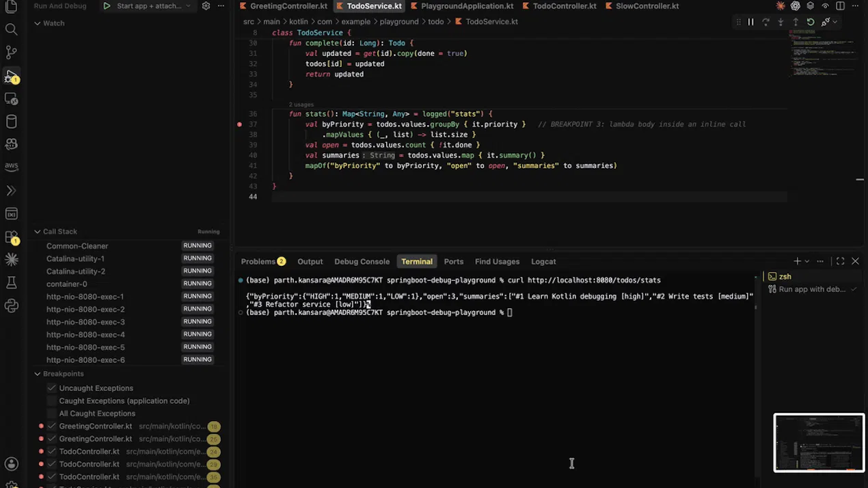Click the orange Claude starburst icon
Viewport: 868px width, 488px height.
[x=781, y=6]
